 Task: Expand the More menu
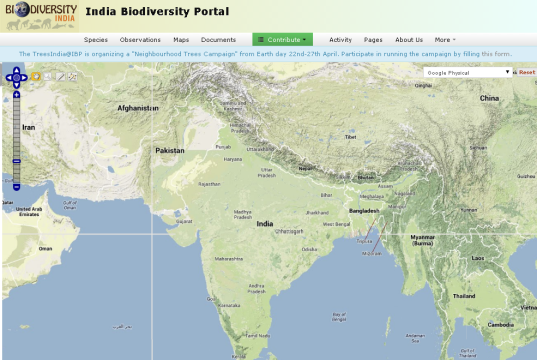(445, 40)
